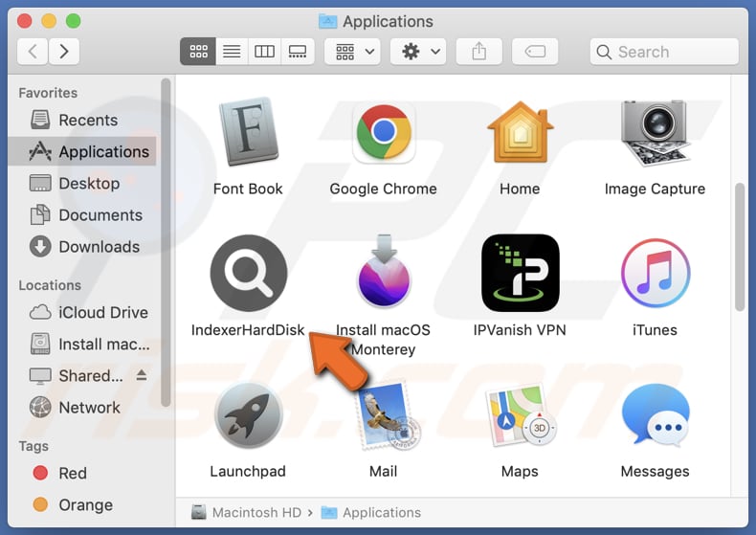
Task: Click the "Mail" label
Action: tap(384, 471)
